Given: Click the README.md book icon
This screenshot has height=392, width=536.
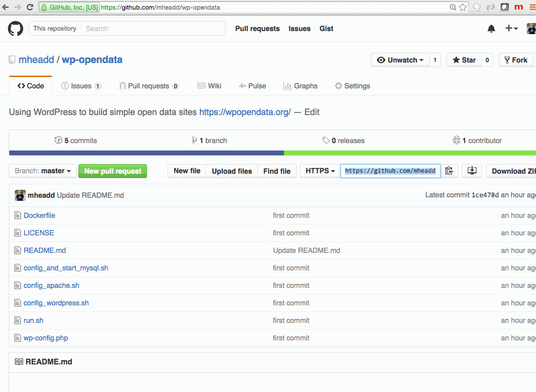Looking at the screenshot, I should point(19,362).
